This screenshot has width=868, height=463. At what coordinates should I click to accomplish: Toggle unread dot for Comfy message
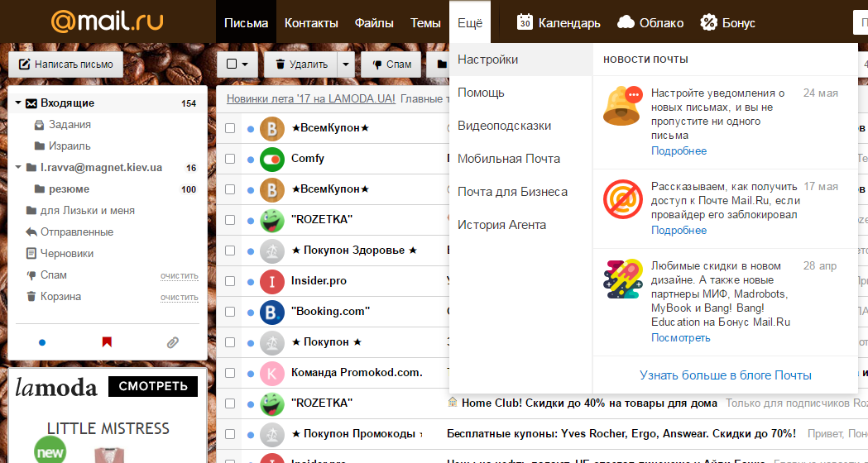click(250, 160)
